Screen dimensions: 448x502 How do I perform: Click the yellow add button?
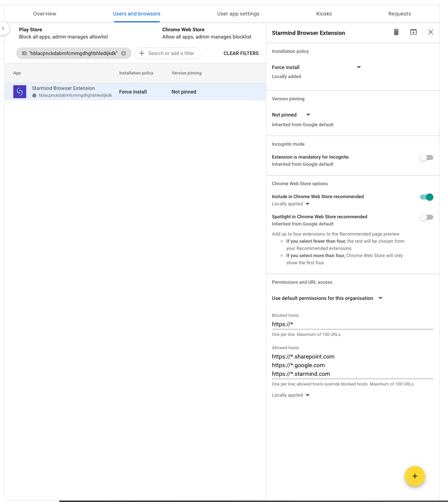(x=415, y=476)
